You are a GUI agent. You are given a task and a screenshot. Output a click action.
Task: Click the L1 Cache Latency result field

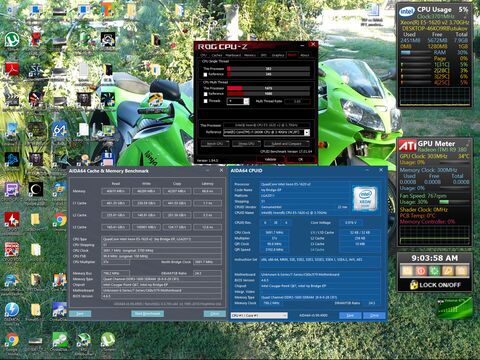(x=207, y=203)
